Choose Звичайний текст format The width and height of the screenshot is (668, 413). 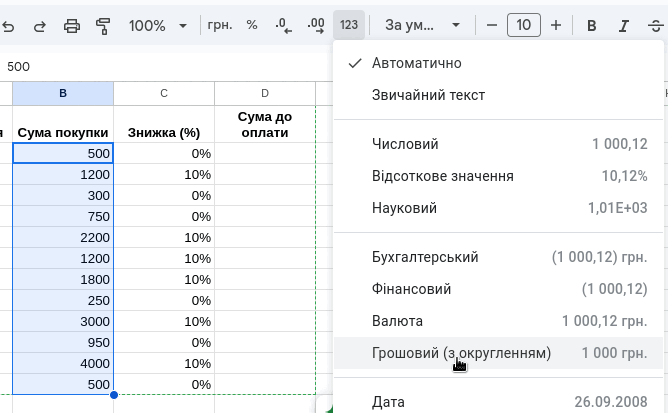point(498,95)
